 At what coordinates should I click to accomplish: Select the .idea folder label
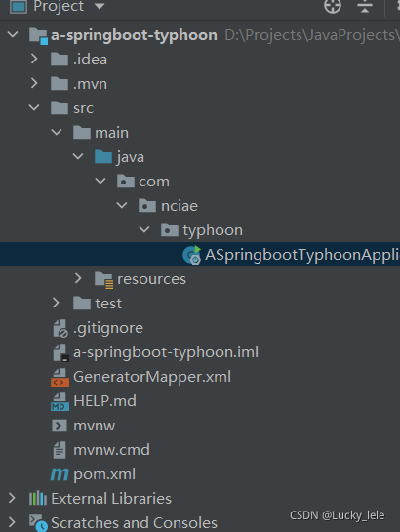coord(90,60)
